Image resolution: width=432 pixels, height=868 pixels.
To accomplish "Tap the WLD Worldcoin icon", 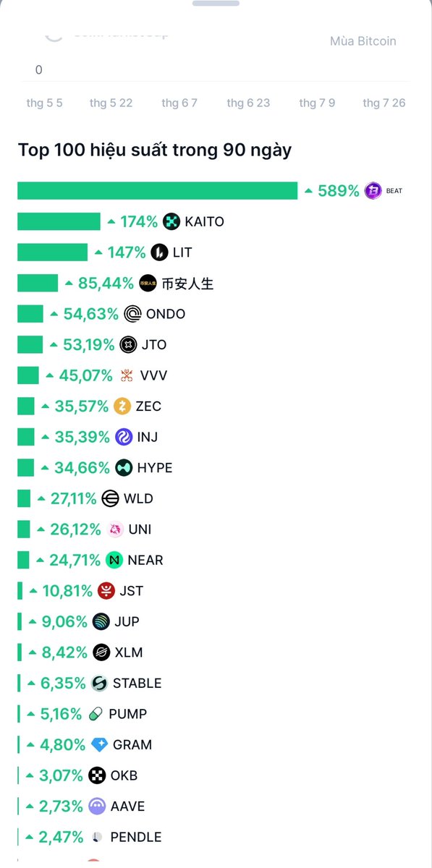I will click(x=111, y=498).
